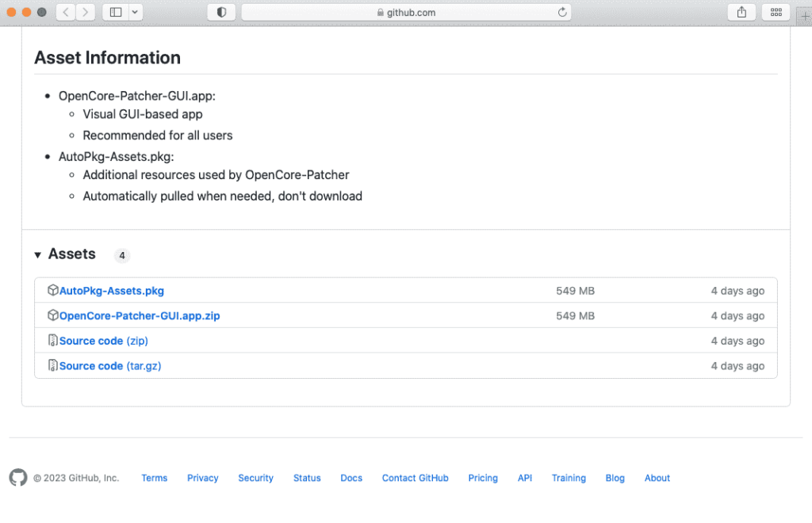Click the Assets count badge showing 4

[122, 255]
